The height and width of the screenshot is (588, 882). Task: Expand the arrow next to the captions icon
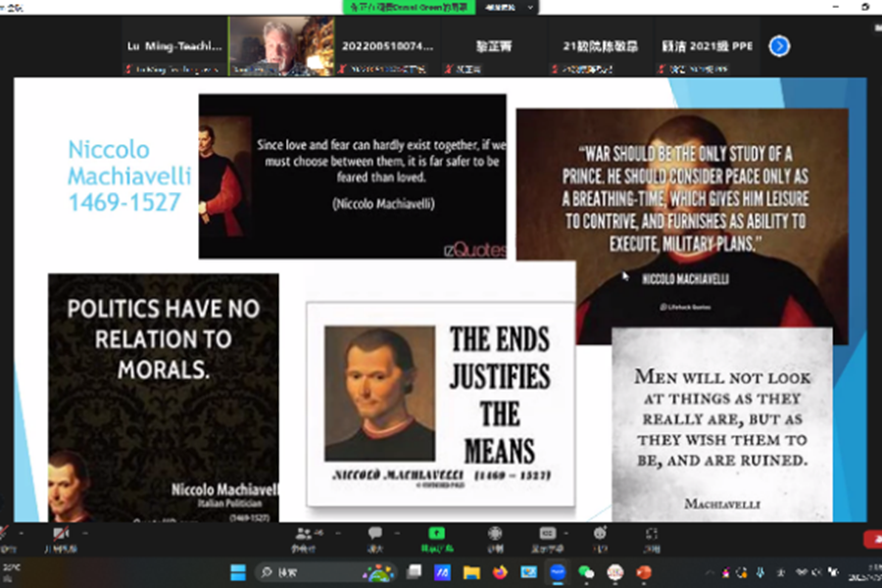point(565,533)
